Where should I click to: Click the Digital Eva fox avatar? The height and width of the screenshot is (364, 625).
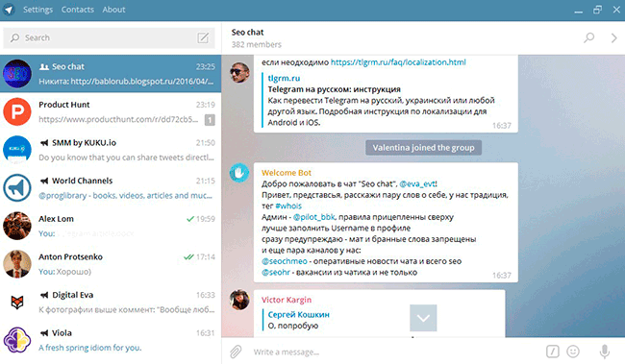[x=17, y=302]
